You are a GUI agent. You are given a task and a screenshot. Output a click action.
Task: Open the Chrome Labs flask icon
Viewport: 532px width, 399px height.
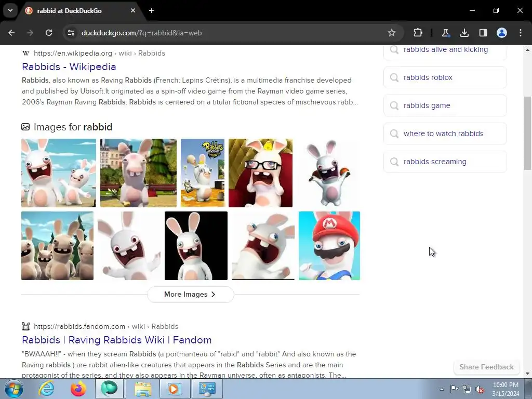[x=445, y=33]
